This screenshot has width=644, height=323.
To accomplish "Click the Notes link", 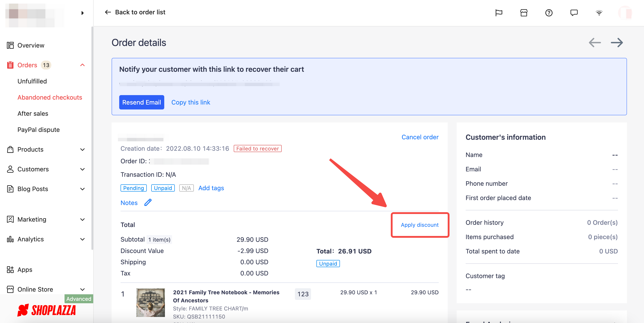I will click(x=129, y=203).
